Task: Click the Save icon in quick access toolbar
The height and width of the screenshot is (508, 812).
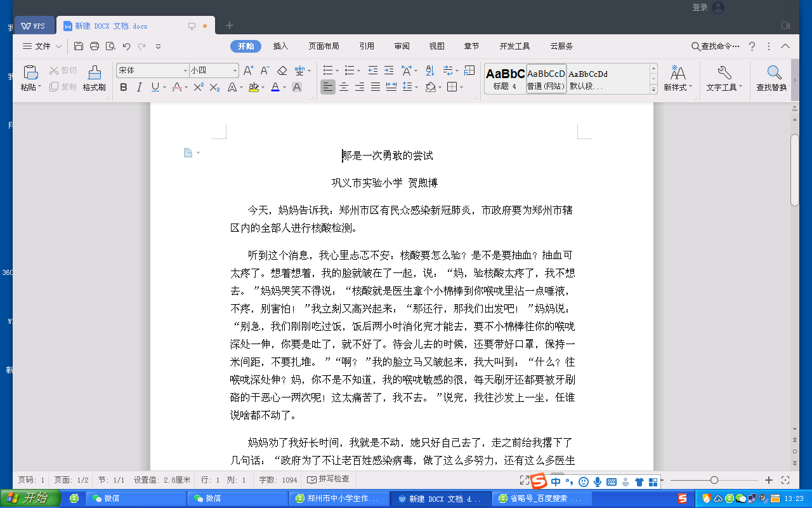Action: pos(79,46)
